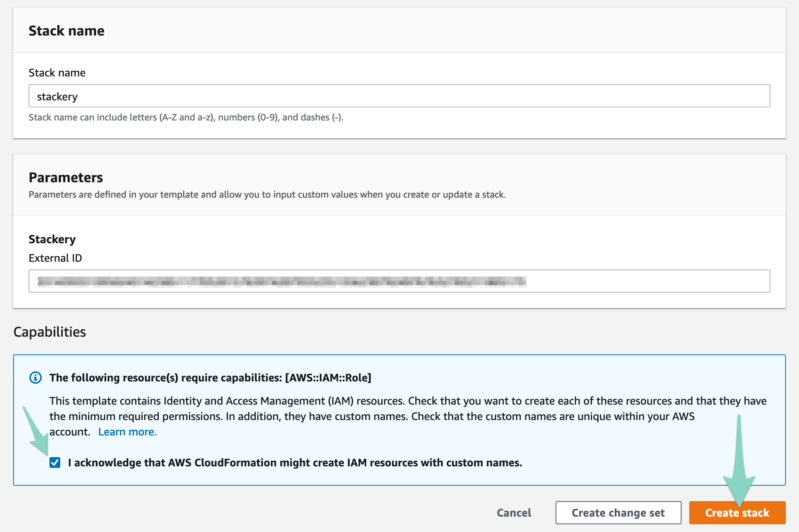Viewport: 799px width, 532px height.
Task: Click the Parameters description text
Action: tap(267, 195)
